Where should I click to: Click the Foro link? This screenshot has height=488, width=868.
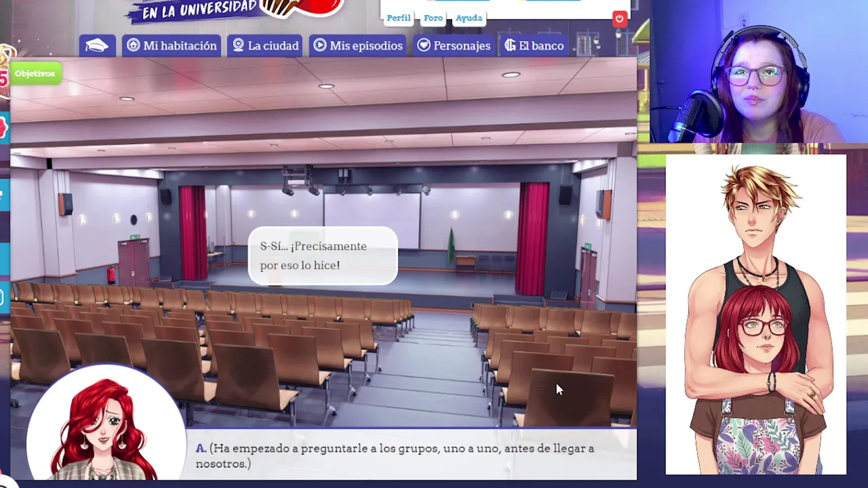point(433,18)
